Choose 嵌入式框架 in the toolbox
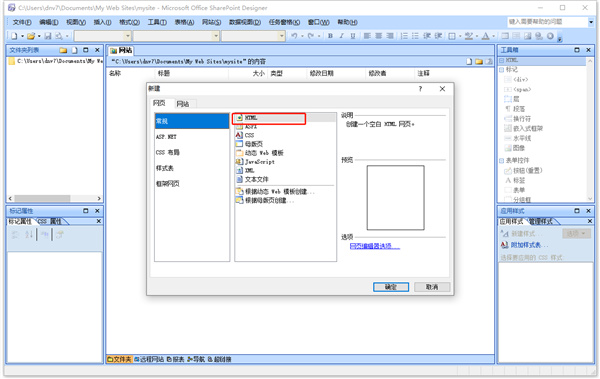Viewport: 600px width, 379px height. [523, 128]
